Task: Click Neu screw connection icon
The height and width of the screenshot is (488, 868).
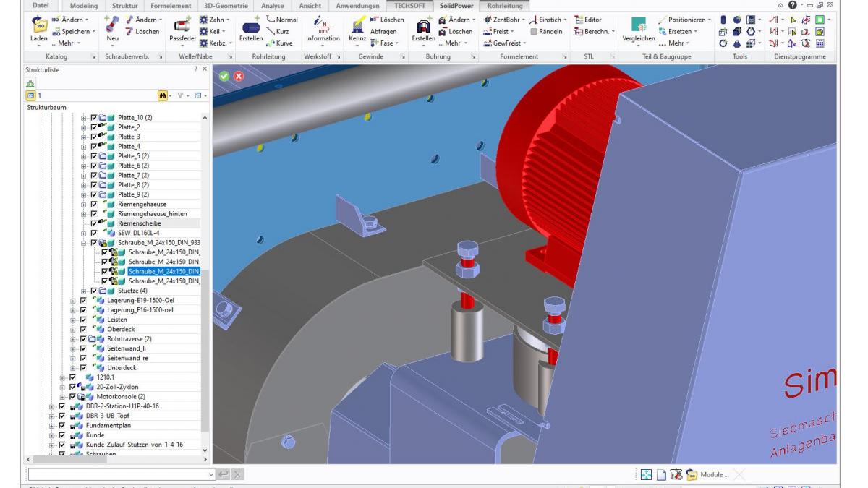Action: [113, 25]
